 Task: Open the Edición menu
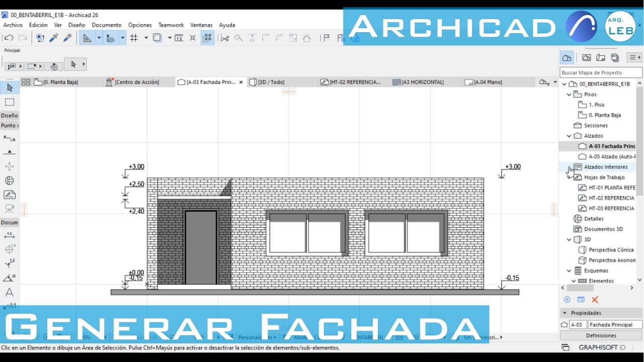pyautogui.click(x=38, y=25)
